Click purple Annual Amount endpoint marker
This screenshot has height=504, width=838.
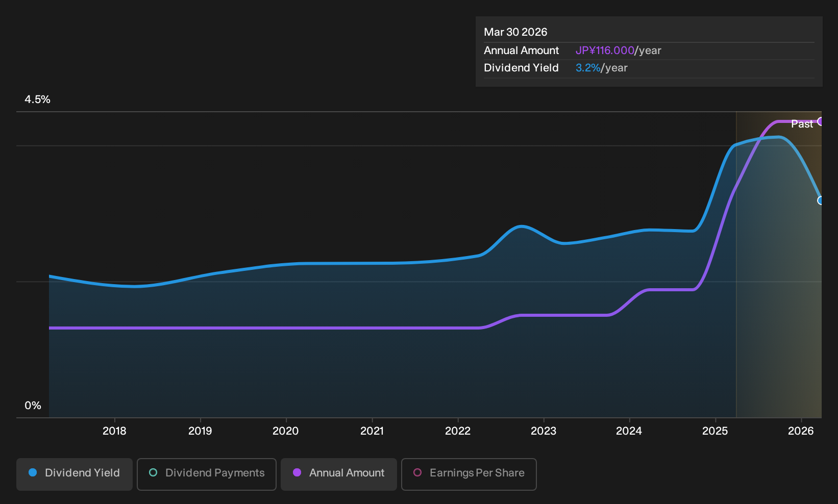(821, 121)
